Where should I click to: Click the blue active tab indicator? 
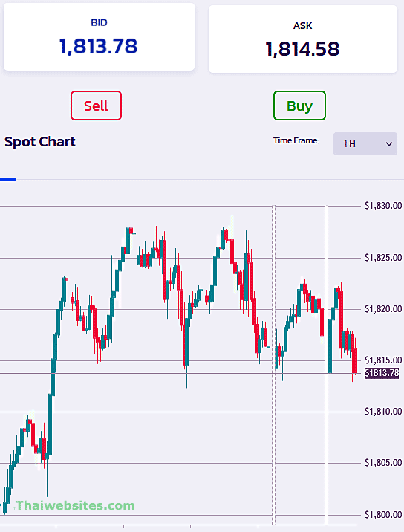(x=8, y=180)
